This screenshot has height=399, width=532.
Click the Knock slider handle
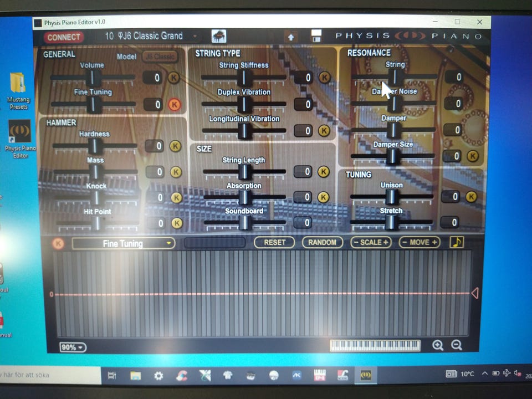click(x=96, y=198)
